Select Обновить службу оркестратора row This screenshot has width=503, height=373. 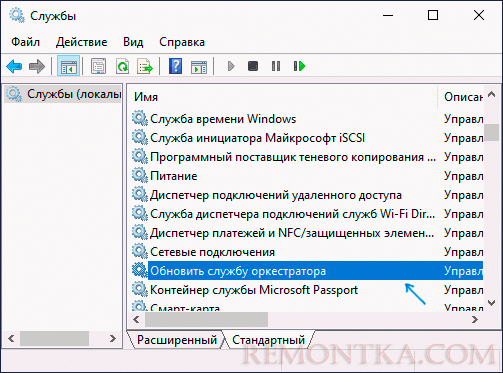click(307, 271)
